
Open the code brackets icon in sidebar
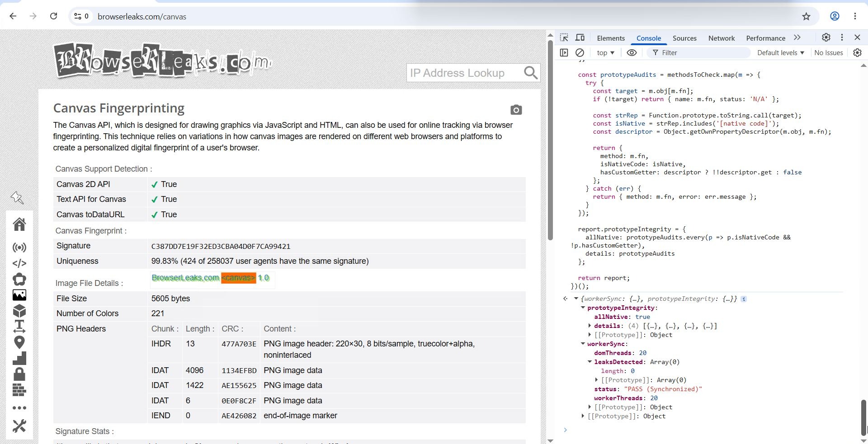tap(19, 263)
